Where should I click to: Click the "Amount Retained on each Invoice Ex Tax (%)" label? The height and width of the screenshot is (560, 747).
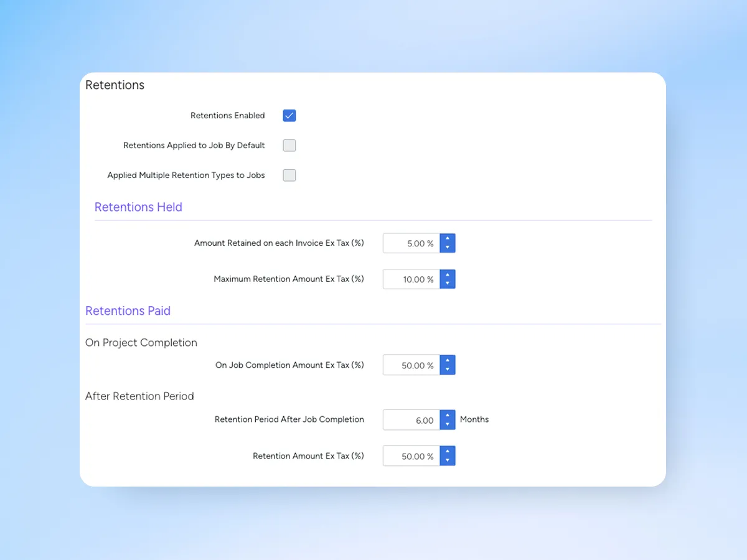[x=279, y=243]
